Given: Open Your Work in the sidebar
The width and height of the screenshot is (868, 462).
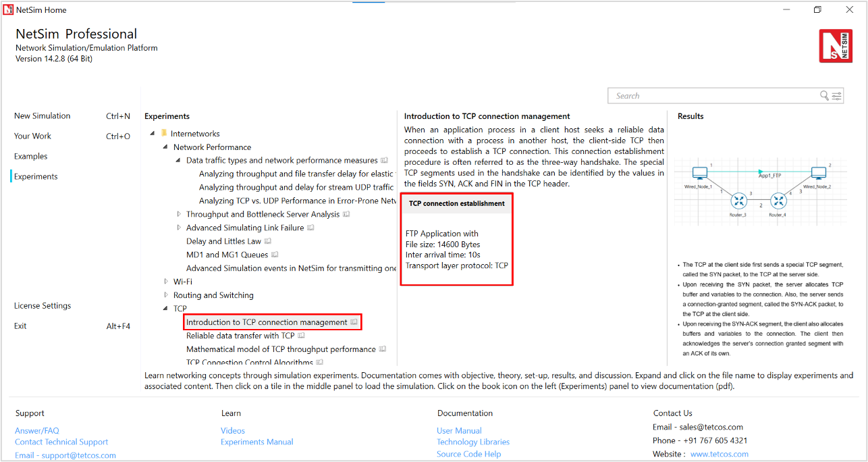Looking at the screenshot, I should (32, 136).
